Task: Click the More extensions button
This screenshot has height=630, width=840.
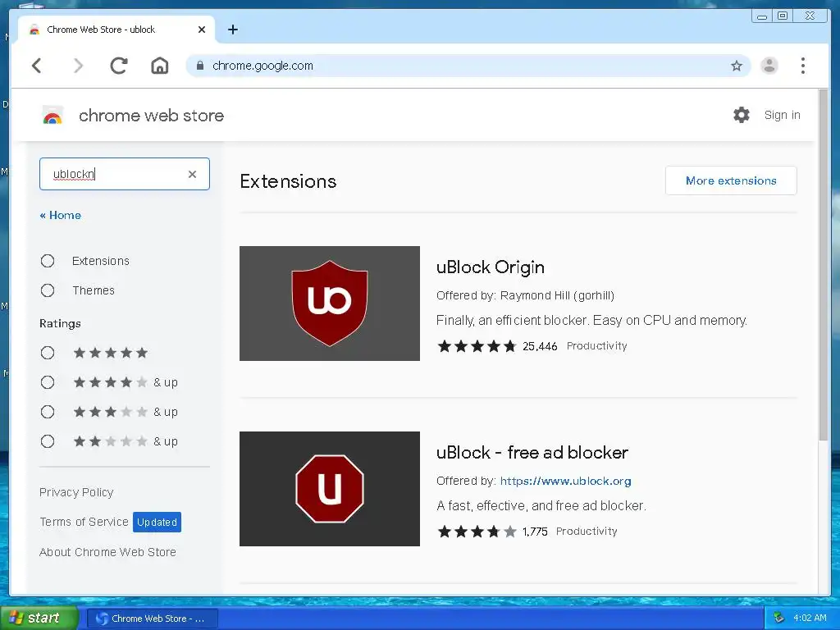Action: click(x=731, y=180)
